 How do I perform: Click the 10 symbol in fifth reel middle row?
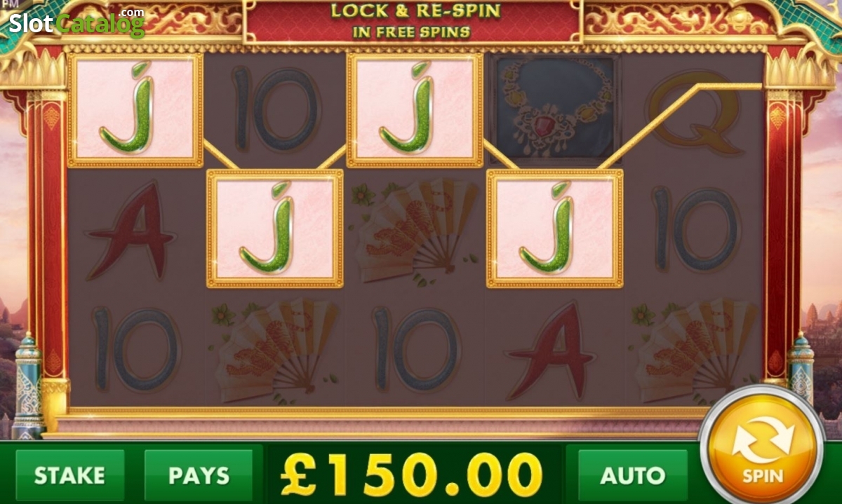(x=695, y=229)
